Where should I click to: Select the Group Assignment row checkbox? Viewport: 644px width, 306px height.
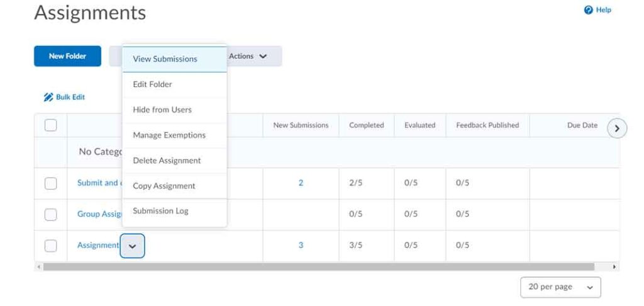click(x=51, y=214)
